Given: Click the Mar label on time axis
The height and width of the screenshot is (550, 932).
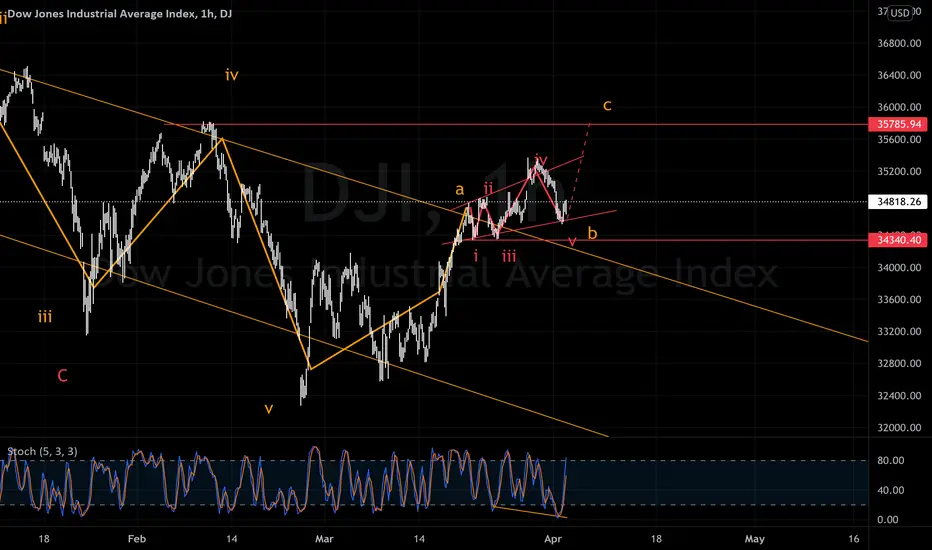Looking at the screenshot, I should [324, 539].
